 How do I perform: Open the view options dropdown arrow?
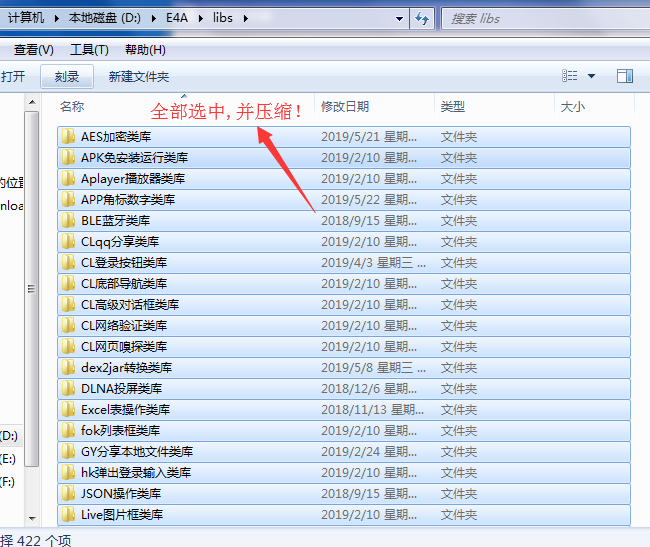(x=592, y=76)
